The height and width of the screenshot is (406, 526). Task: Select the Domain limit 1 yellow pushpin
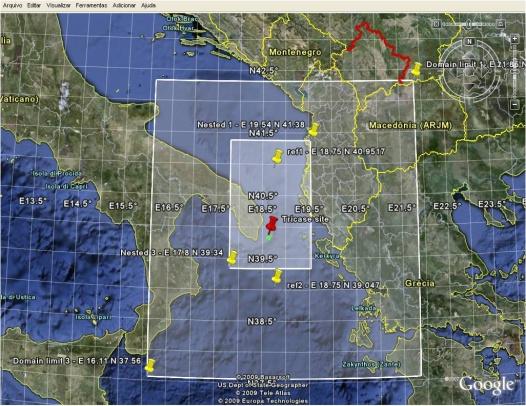(x=416, y=69)
